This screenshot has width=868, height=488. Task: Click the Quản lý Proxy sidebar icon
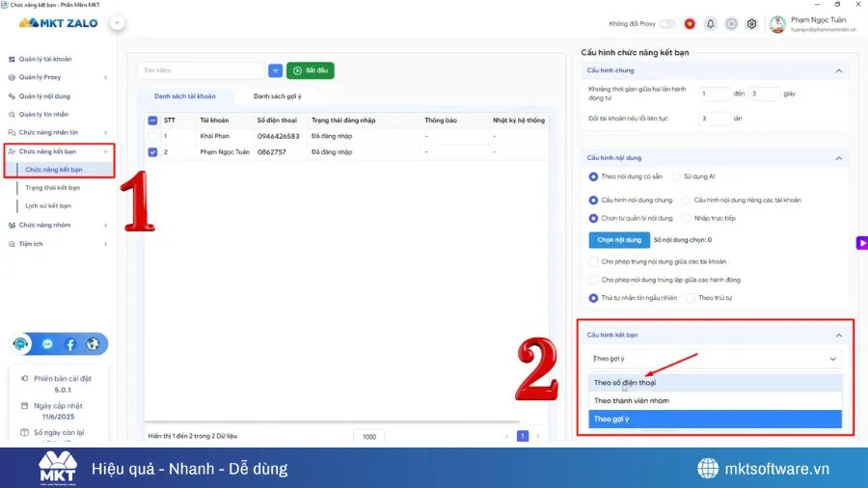pos(12,77)
